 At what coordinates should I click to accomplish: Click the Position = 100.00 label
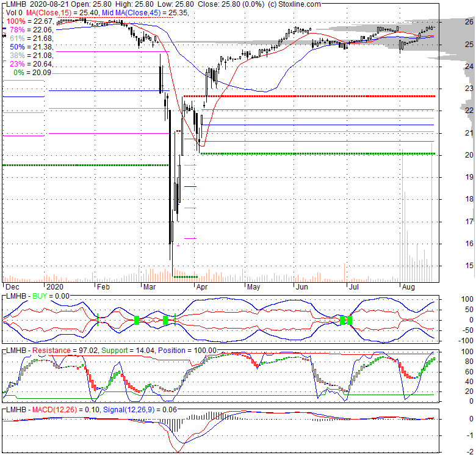(187, 351)
